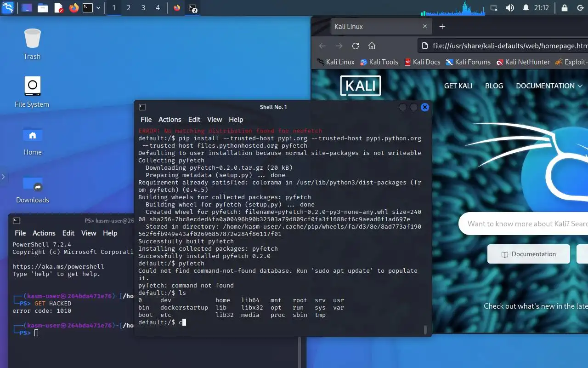Image resolution: width=588 pixels, height=368 pixels.
Task: Open View menu in Shell No. 1
Action: point(215,119)
